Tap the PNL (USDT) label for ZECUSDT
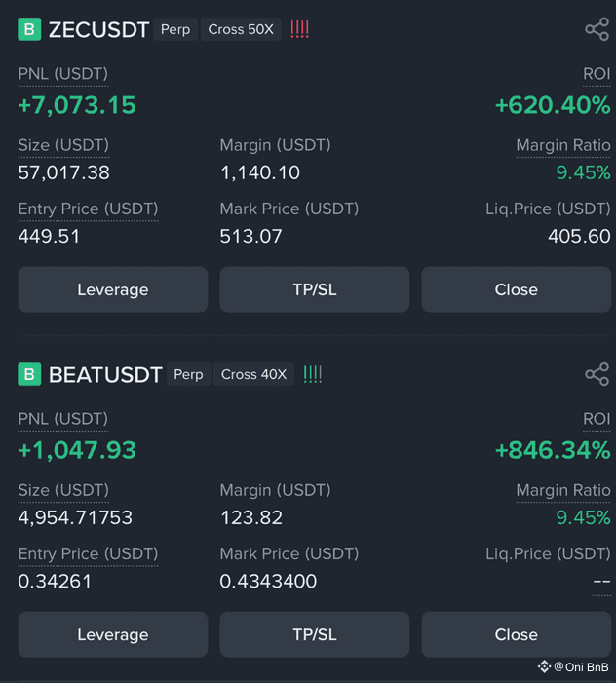 63,74
